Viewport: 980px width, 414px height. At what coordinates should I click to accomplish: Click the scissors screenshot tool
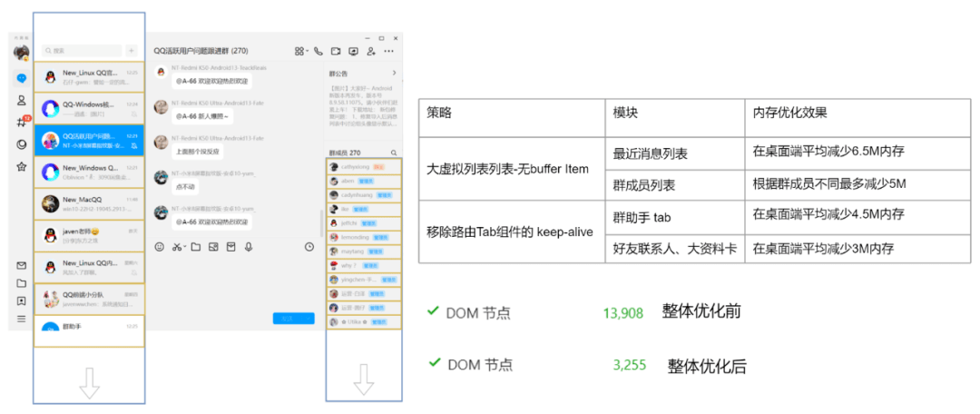click(x=179, y=247)
